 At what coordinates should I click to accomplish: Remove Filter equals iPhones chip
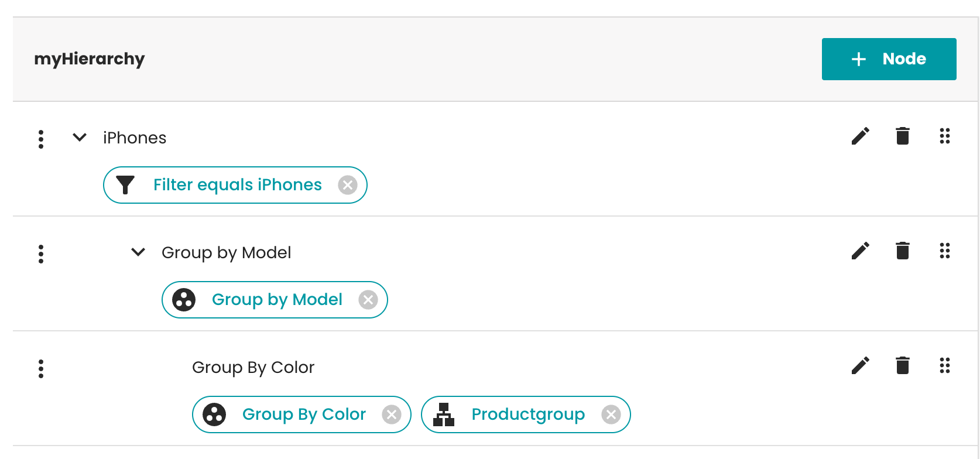click(348, 186)
